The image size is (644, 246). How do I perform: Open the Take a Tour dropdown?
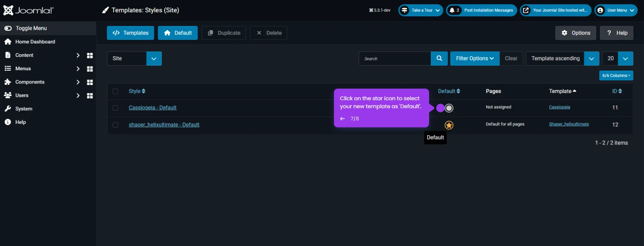[421, 10]
